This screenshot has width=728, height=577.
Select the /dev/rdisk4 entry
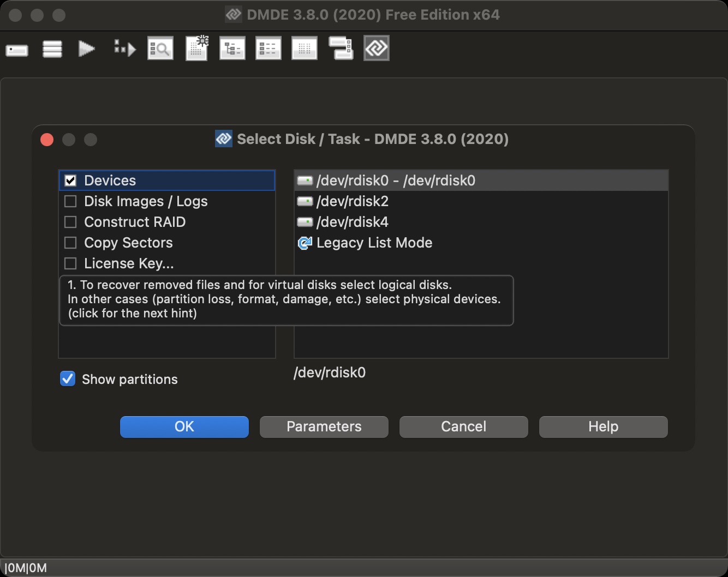[481, 222]
